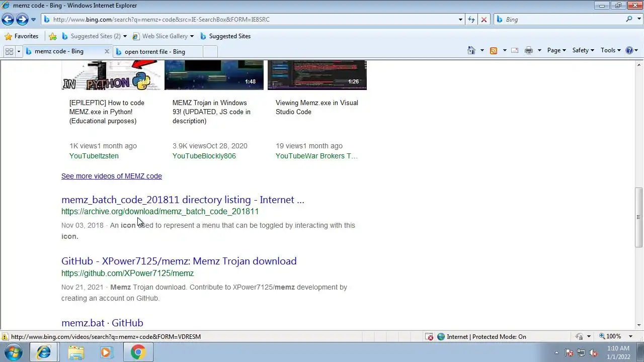644x362 pixels.
Task: Click See more videos of MEMZ code
Action: (112, 176)
